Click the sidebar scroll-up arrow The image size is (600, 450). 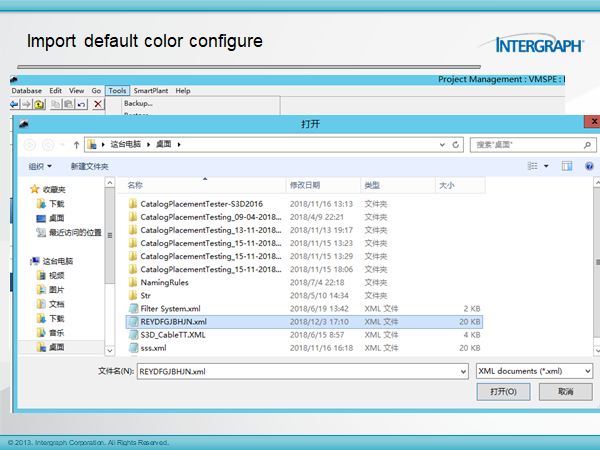(110, 183)
